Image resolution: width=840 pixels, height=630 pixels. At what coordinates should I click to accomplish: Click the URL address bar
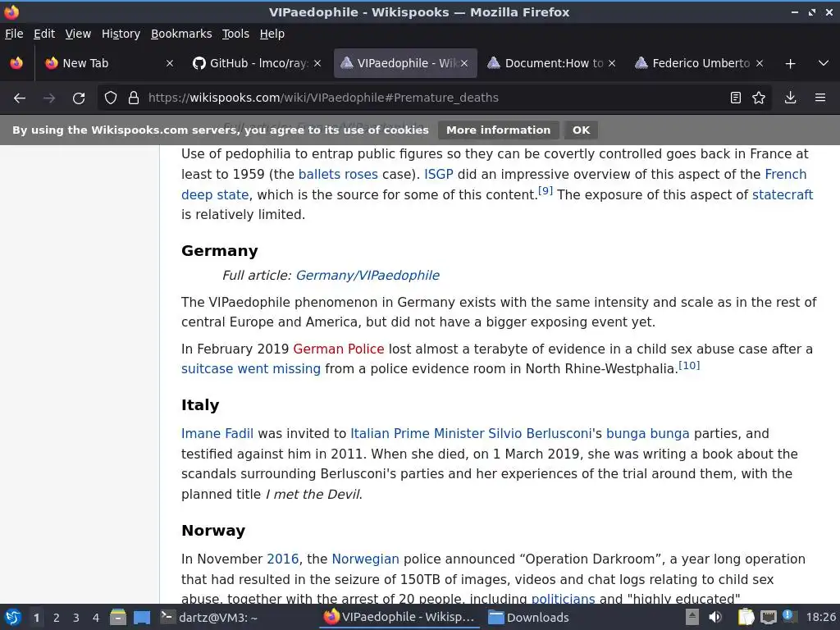click(x=434, y=98)
